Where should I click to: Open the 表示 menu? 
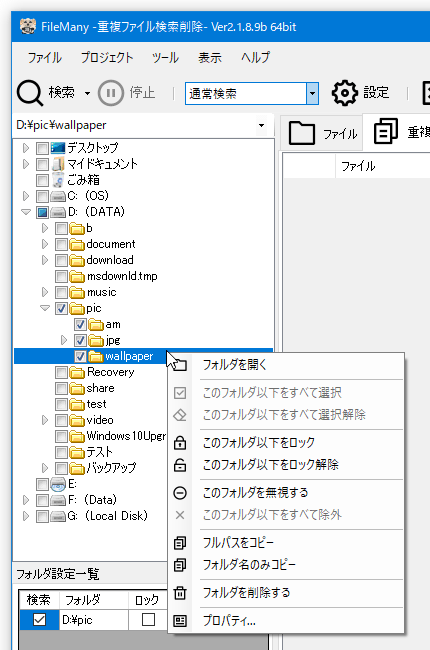click(209, 57)
